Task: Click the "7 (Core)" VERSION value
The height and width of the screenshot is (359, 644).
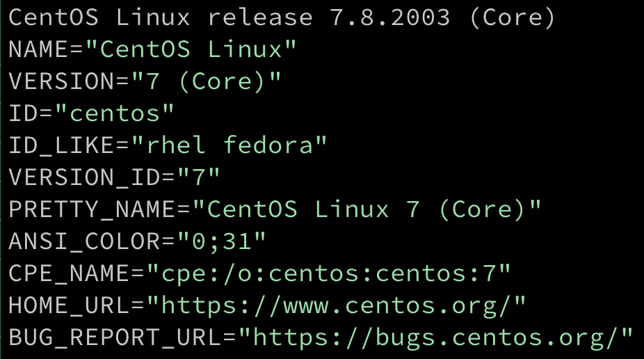Action: coord(207,81)
